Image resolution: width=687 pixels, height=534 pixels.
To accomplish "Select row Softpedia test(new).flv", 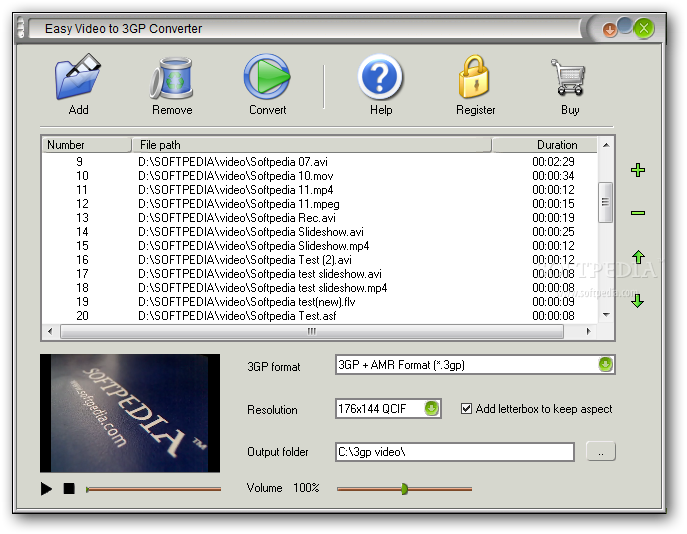I will 320,302.
